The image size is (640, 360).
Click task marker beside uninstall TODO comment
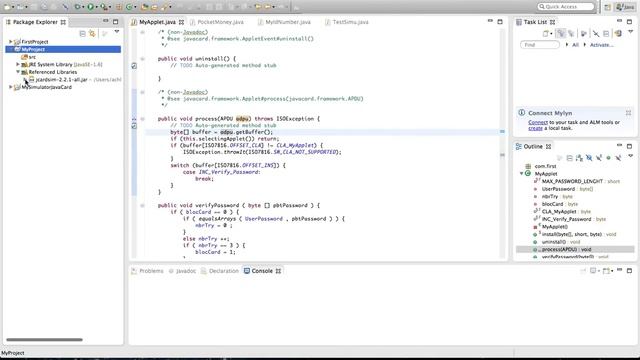point(134,65)
